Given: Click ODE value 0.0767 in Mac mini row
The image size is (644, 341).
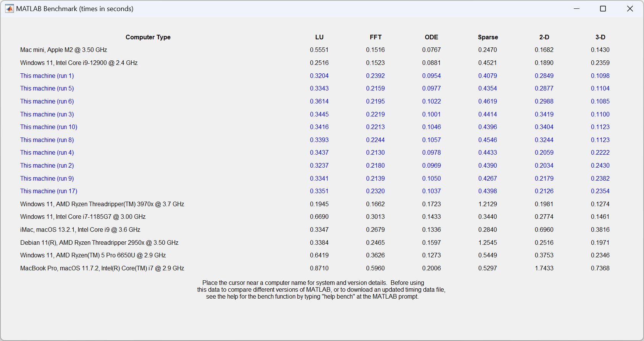Looking at the screenshot, I should coord(431,50).
